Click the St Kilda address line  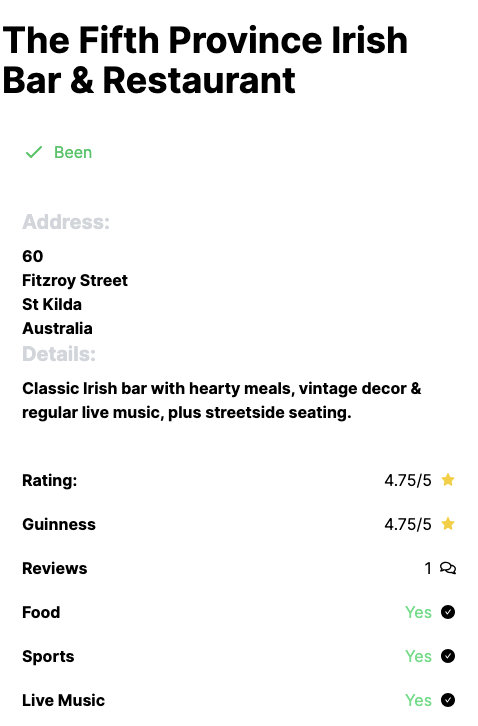[x=52, y=304]
